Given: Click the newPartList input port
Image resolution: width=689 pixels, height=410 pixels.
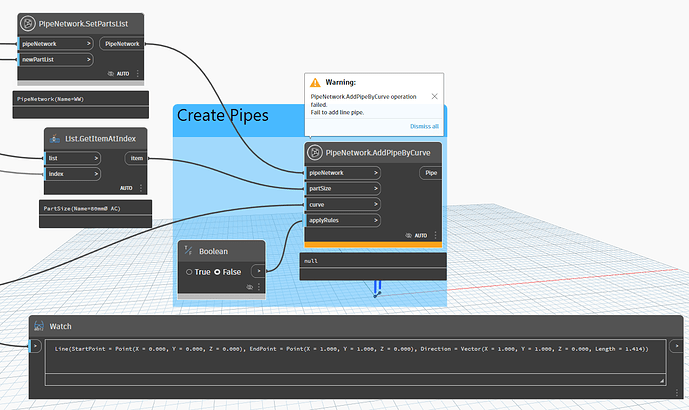Looking at the screenshot, I should [55, 60].
